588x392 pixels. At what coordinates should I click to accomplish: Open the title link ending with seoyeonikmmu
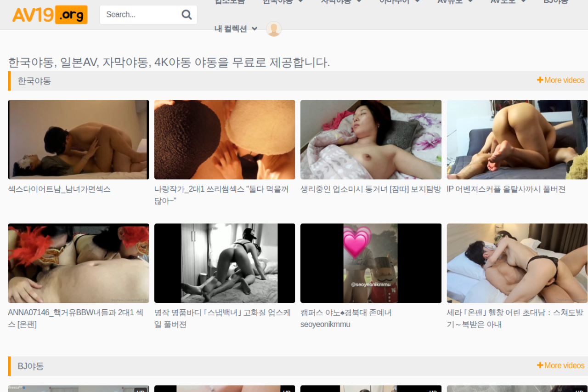pos(346,318)
